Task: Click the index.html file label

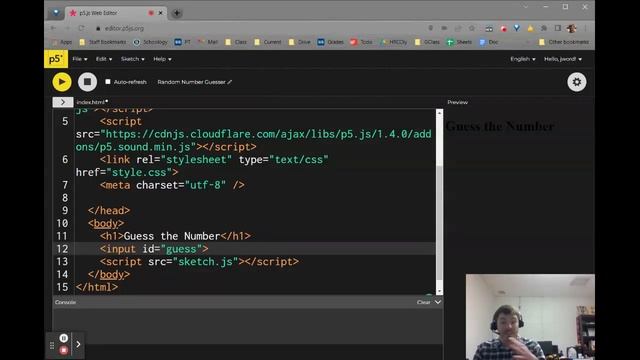Action: click(x=92, y=102)
